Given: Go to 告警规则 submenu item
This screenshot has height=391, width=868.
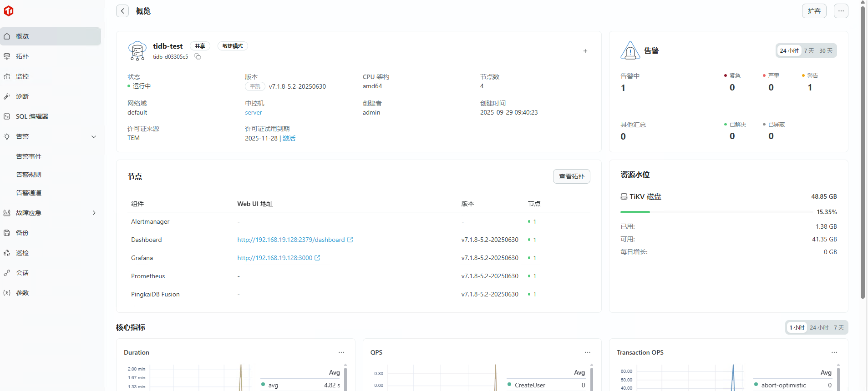Looking at the screenshot, I should 29,175.
